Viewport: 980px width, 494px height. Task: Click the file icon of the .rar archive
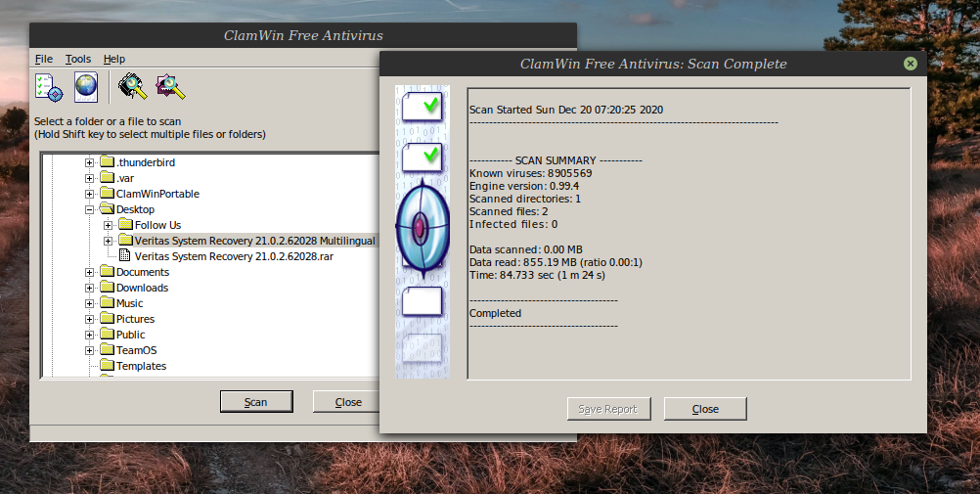point(125,255)
